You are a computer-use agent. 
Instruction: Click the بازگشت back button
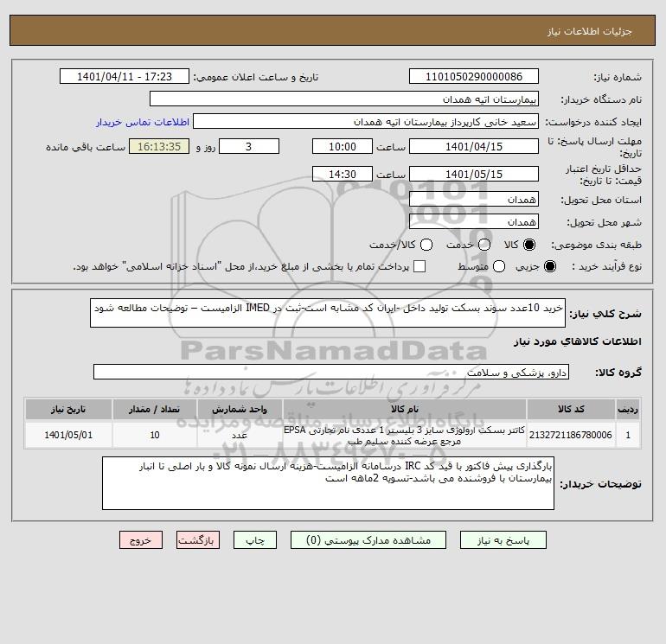(198, 540)
